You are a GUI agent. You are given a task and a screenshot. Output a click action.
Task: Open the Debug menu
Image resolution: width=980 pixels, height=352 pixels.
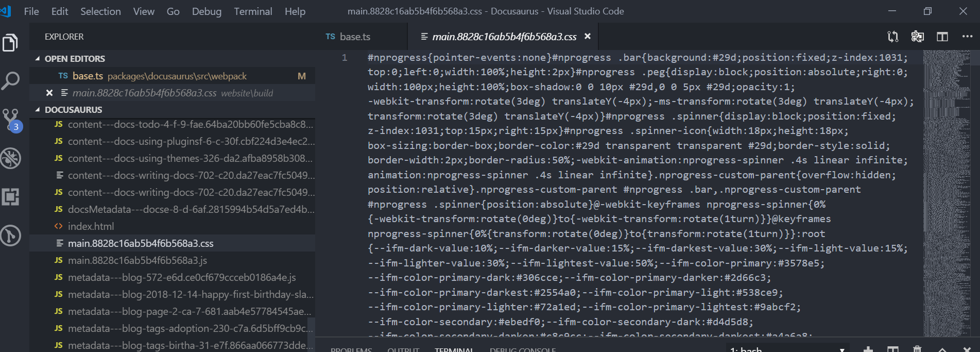click(207, 11)
